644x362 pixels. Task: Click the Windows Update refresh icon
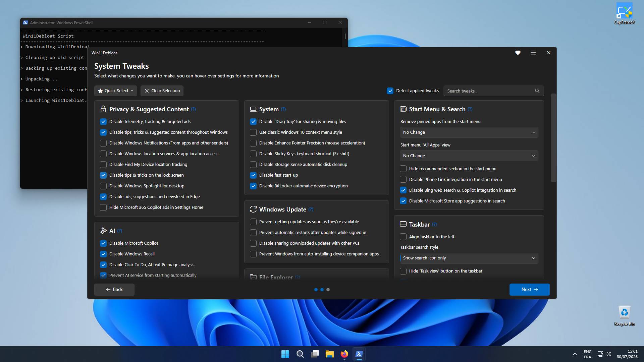(253, 209)
